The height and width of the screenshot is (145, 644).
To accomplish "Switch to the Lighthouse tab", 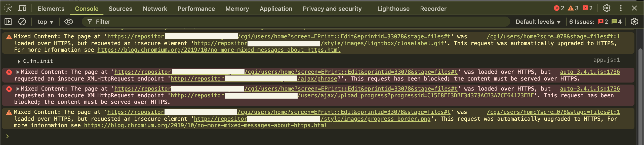I will point(393,9).
